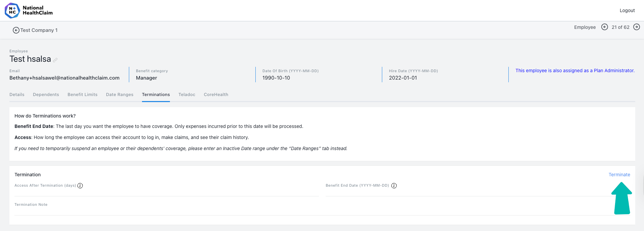Open the CoreHealth tab
644x231 pixels.
[x=216, y=95]
